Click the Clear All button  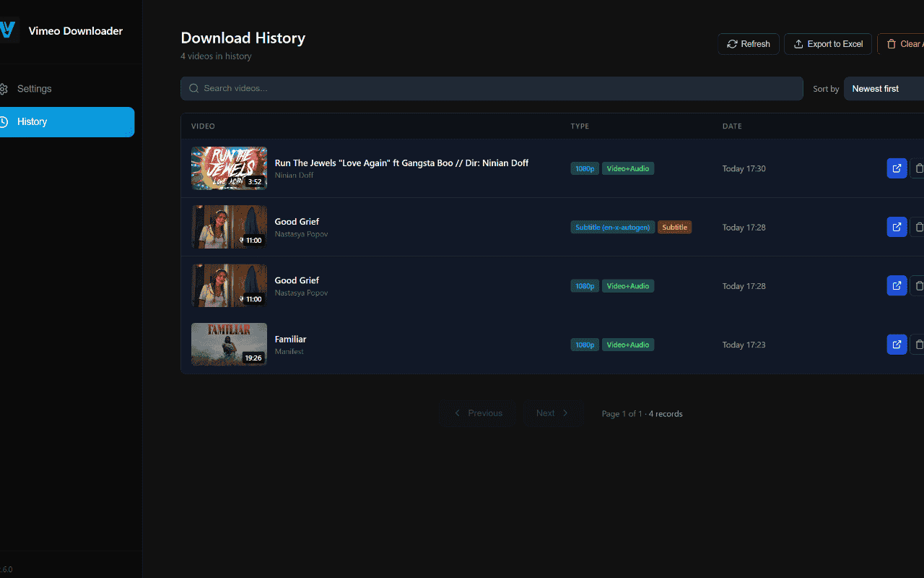click(x=902, y=44)
